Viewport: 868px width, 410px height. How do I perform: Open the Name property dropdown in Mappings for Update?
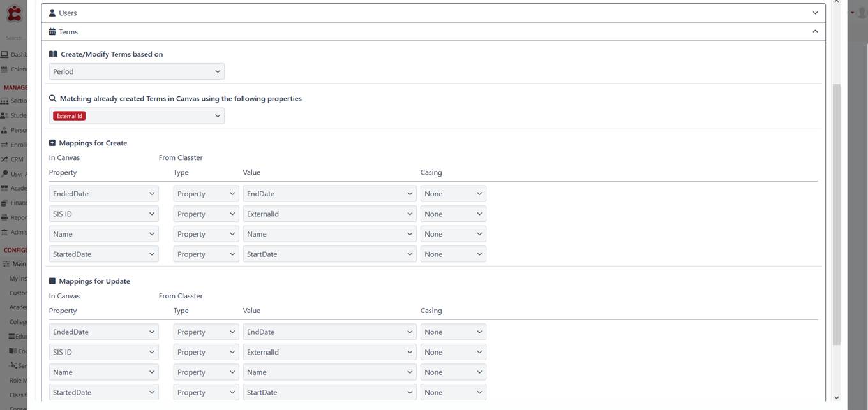[104, 372]
